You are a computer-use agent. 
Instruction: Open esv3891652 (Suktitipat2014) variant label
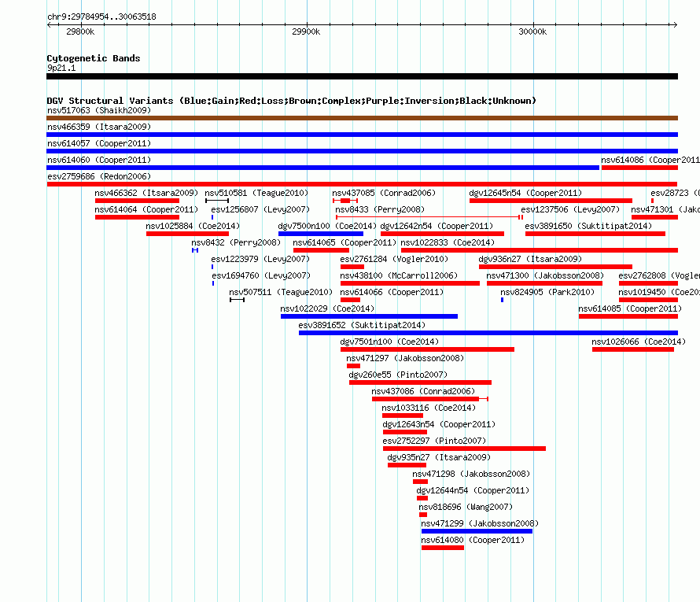[362, 325]
